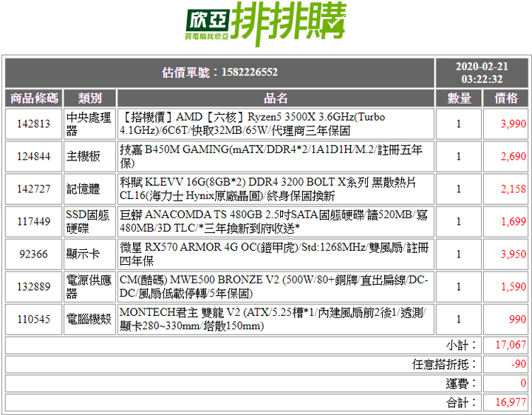Click the 小計 label

(461, 345)
